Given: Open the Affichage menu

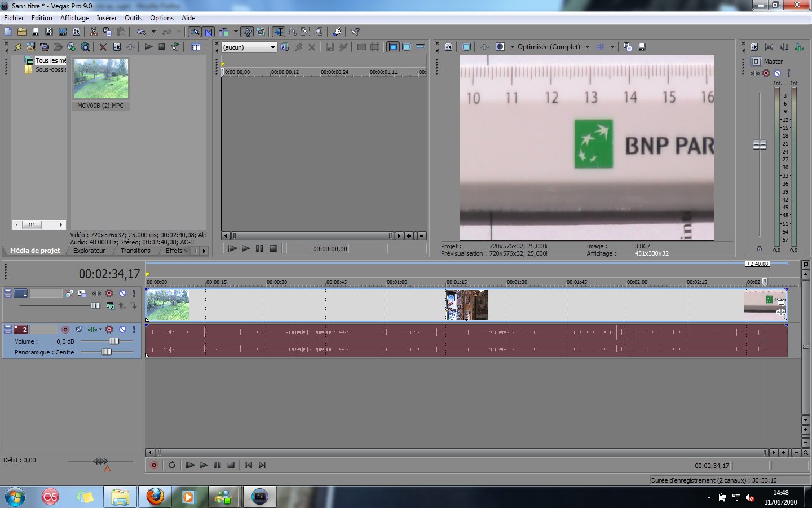Looking at the screenshot, I should [x=74, y=18].
